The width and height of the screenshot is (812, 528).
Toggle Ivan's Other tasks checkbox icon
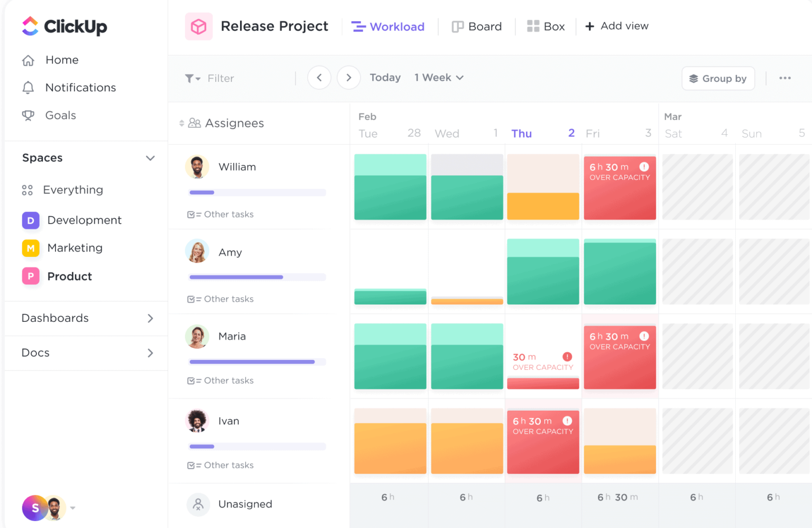point(191,465)
